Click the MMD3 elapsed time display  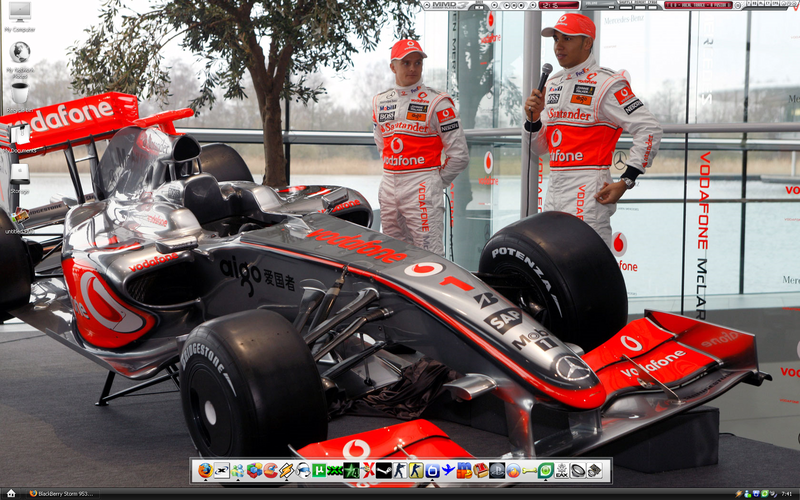[559, 5]
